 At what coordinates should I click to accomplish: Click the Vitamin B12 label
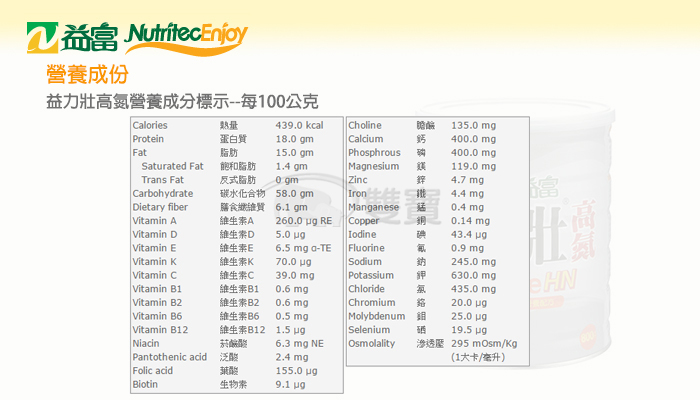click(160, 330)
